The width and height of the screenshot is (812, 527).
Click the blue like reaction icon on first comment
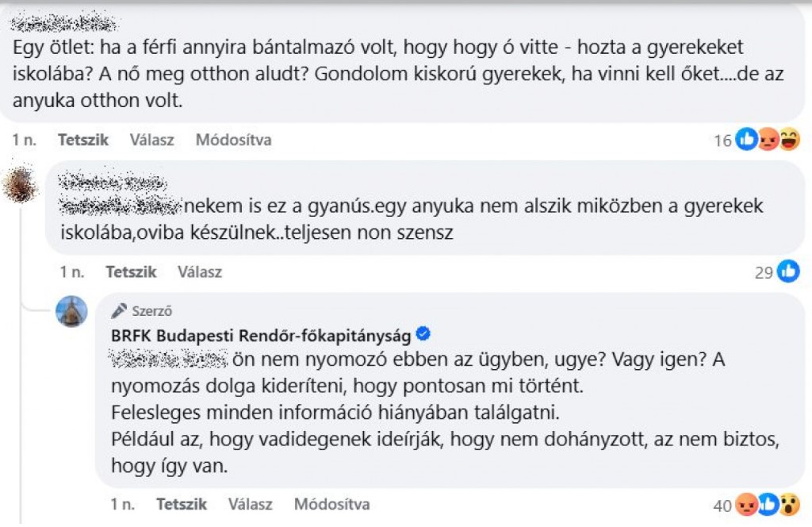tap(747, 140)
